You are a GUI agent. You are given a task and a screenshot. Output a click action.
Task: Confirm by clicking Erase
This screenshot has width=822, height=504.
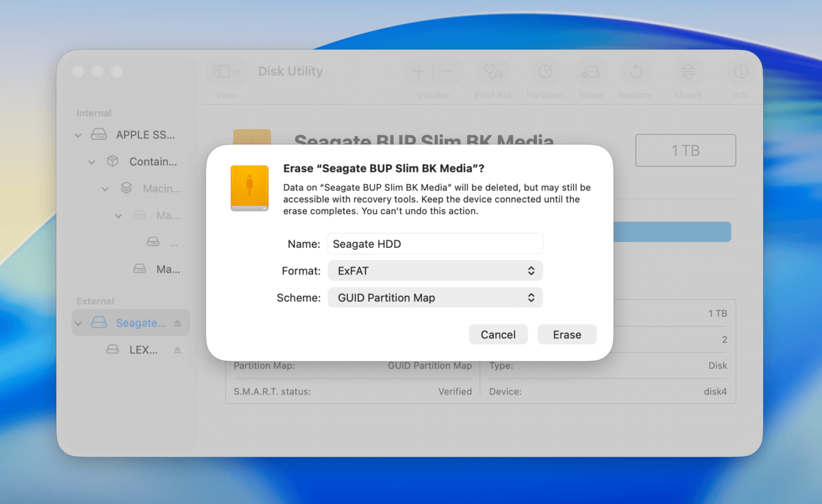pyautogui.click(x=566, y=334)
